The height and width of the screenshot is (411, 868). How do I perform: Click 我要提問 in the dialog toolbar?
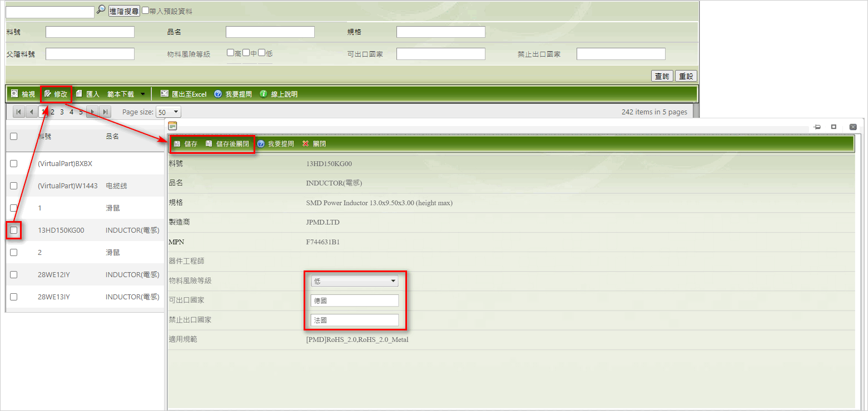coord(275,144)
